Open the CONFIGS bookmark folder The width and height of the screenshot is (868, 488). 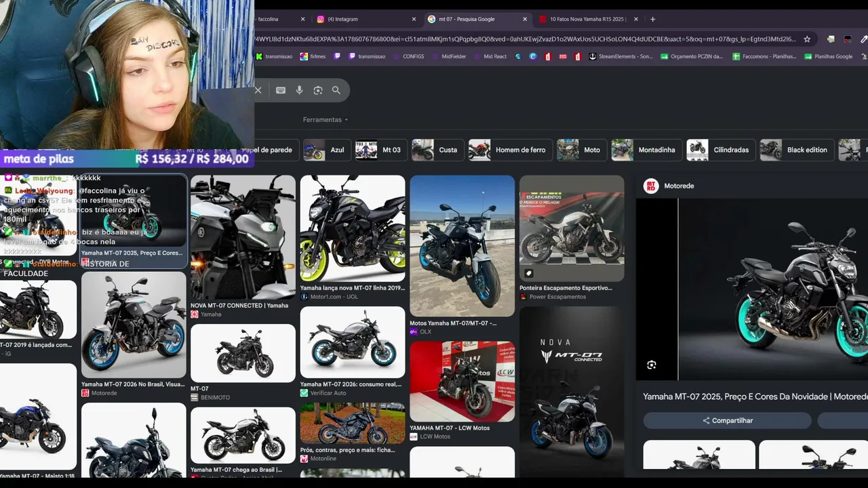(x=408, y=56)
